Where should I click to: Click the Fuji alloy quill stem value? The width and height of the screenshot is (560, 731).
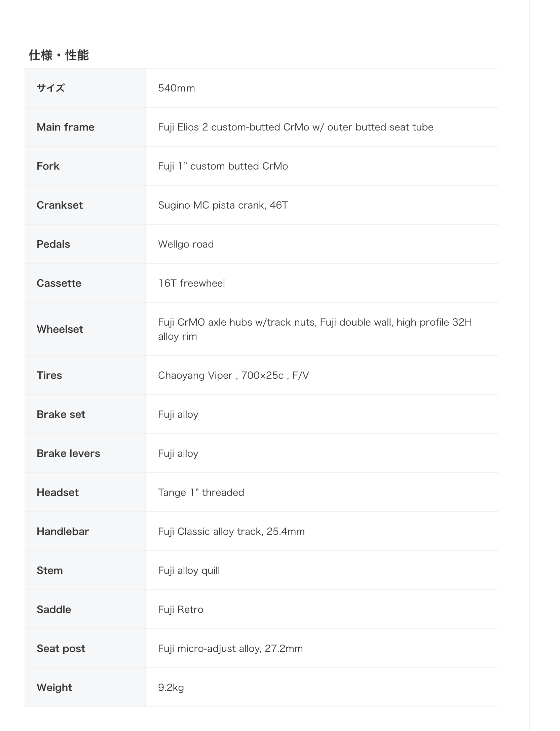point(189,571)
